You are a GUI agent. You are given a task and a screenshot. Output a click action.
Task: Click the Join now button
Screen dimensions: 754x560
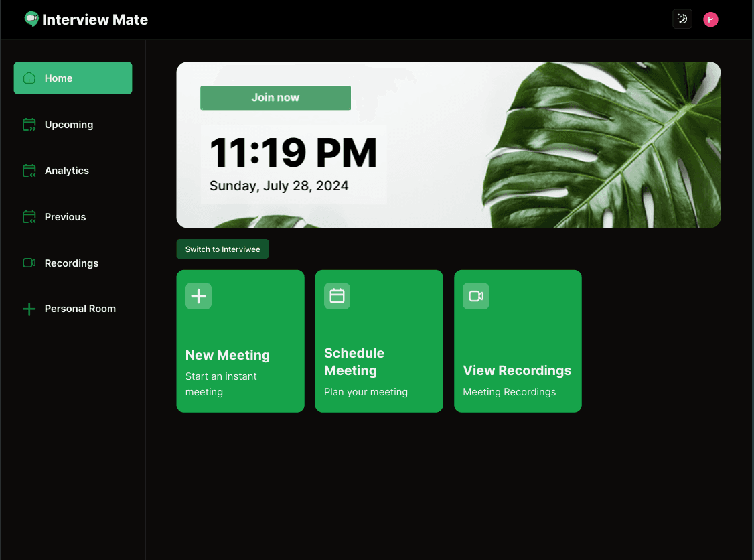[275, 98]
